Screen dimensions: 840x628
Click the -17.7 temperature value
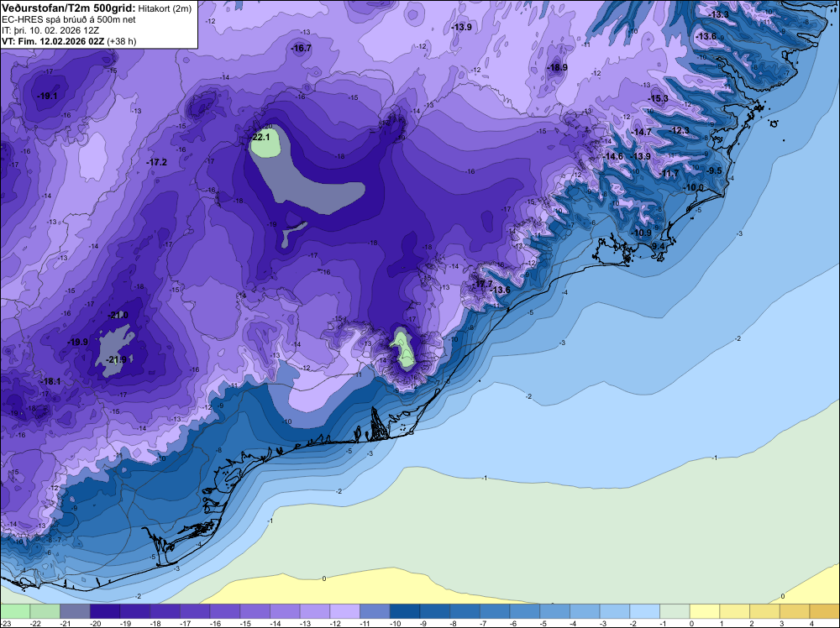tap(482, 285)
